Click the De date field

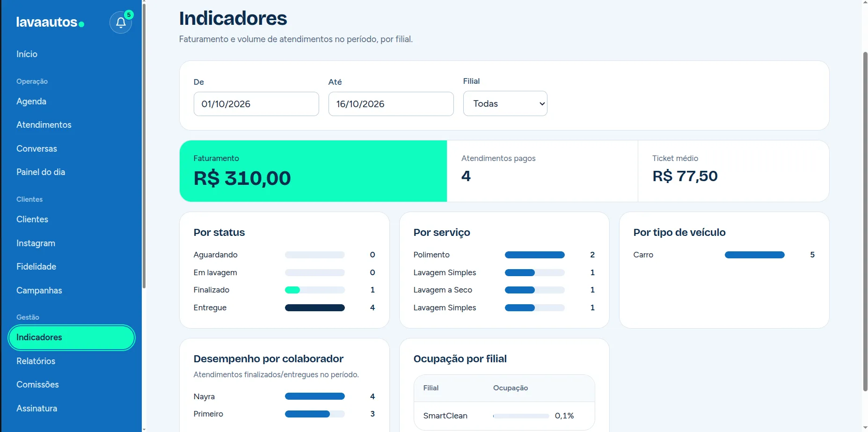click(256, 104)
